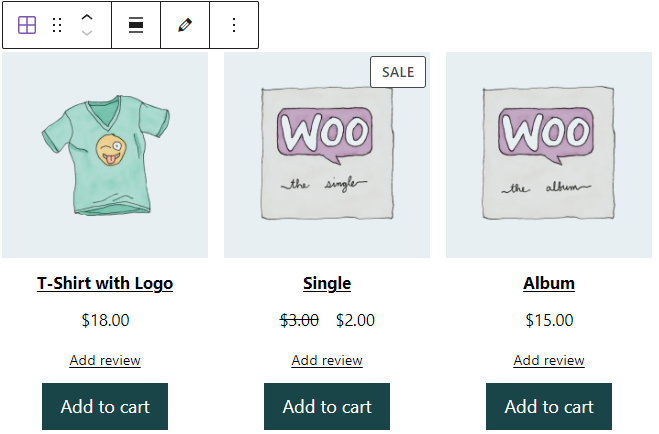Click Add review under Single
The image size is (659, 434).
pyautogui.click(x=327, y=360)
